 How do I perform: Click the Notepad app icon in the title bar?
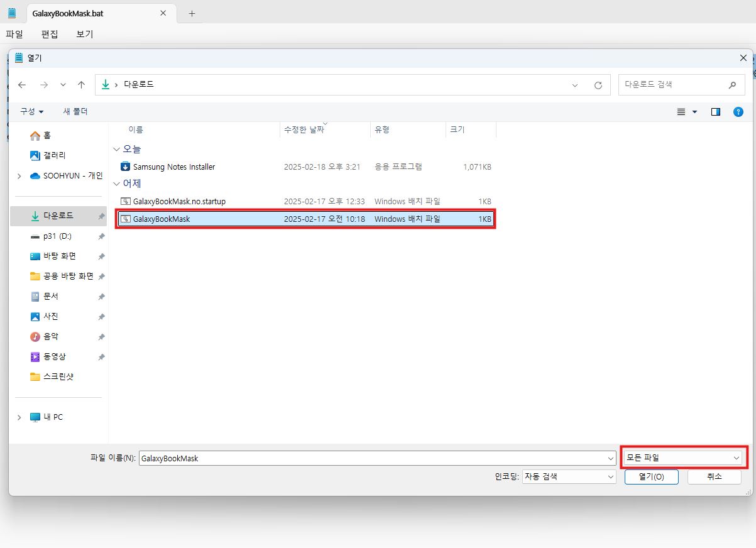click(x=11, y=13)
